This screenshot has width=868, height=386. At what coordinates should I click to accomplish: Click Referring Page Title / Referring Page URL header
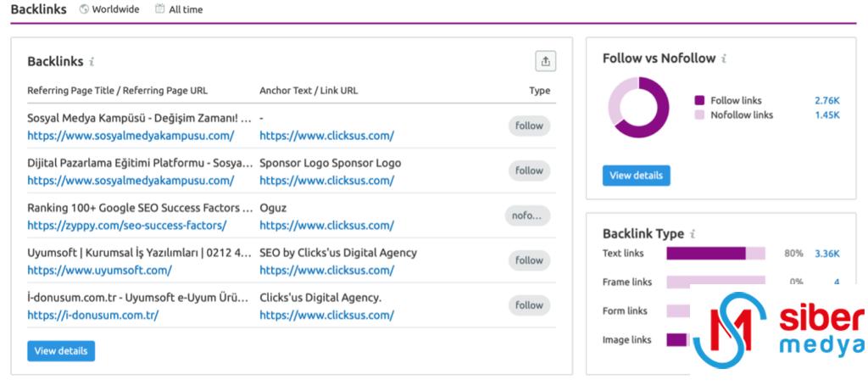click(117, 91)
